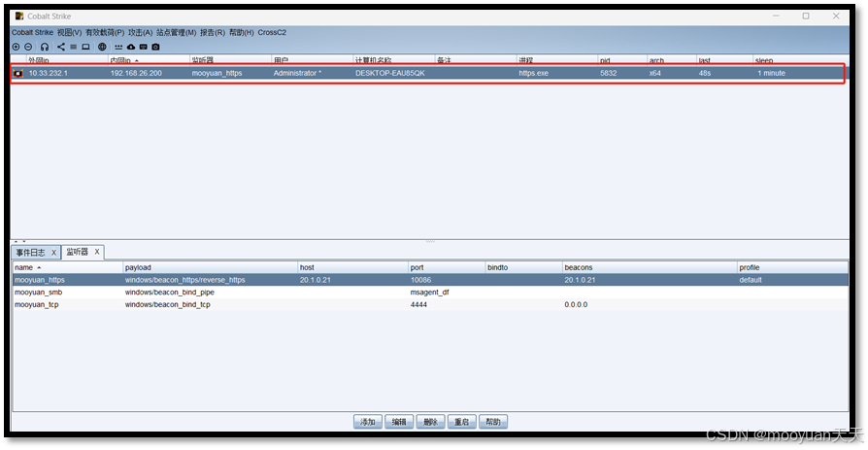
Task: Open the web log globe icon
Action: coord(102,47)
